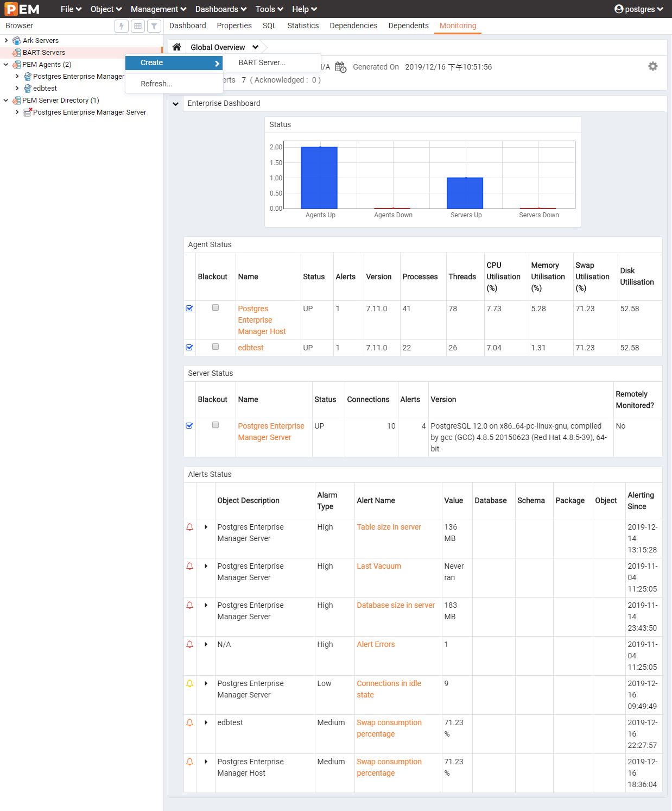Collapse PEM Server Directory (1) node
The width and height of the screenshot is (672, 811).
point(6,100)
